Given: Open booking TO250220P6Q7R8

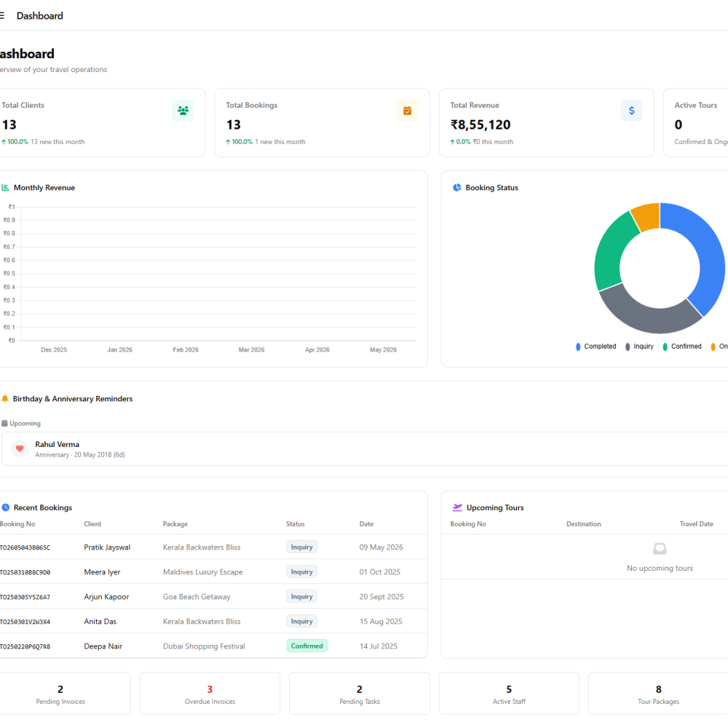Looking at the screenshot, I should click(25, 646).
